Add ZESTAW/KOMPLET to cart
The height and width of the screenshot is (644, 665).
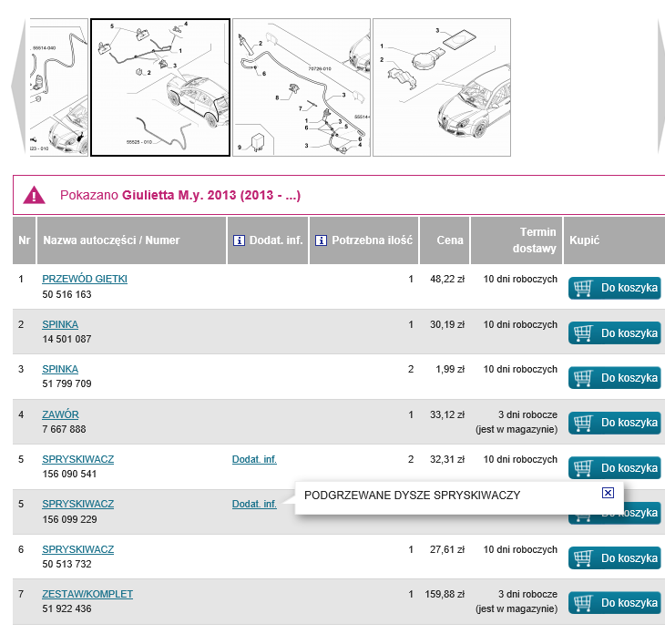615,603
